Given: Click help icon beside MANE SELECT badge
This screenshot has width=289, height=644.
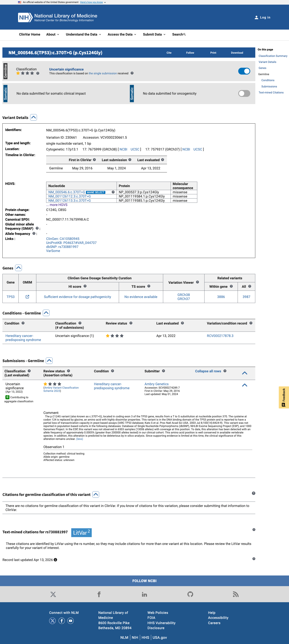Looking at the screenshot, I should 113,192.
